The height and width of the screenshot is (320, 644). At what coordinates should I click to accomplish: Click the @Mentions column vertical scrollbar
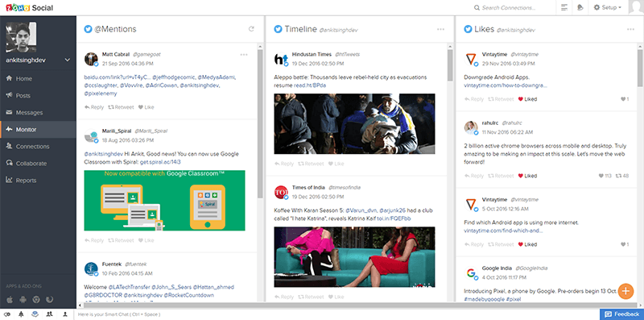coord(260,123)
